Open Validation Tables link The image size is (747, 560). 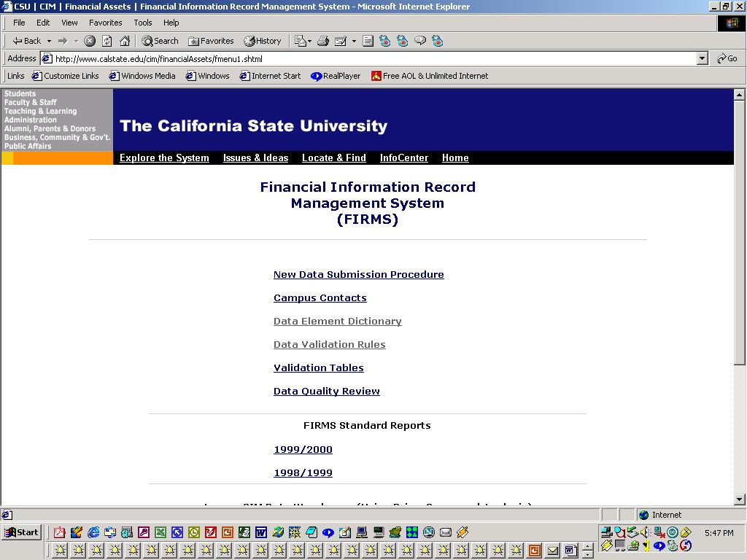319,368
